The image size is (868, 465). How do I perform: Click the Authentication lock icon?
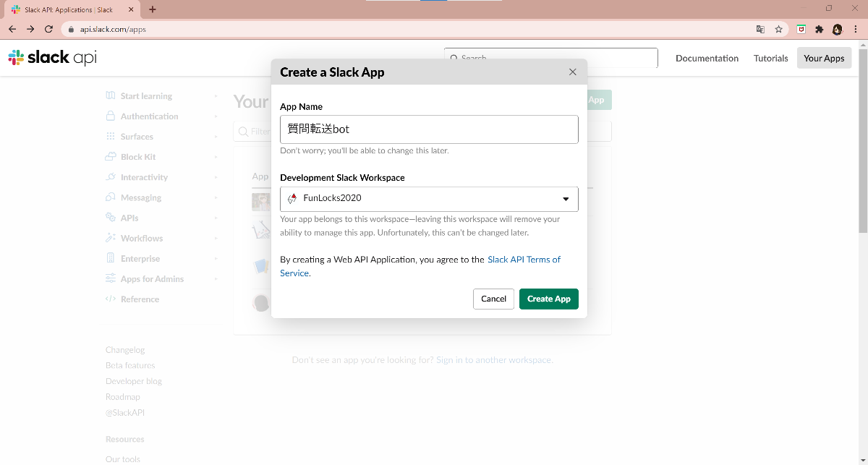(111, 116)
